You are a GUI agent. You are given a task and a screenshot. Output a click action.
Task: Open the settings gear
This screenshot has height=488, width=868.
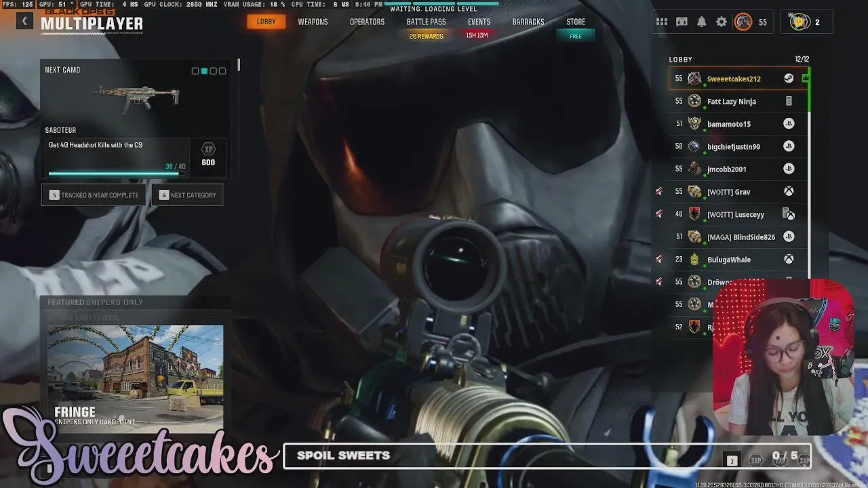[x=722, y=22]
